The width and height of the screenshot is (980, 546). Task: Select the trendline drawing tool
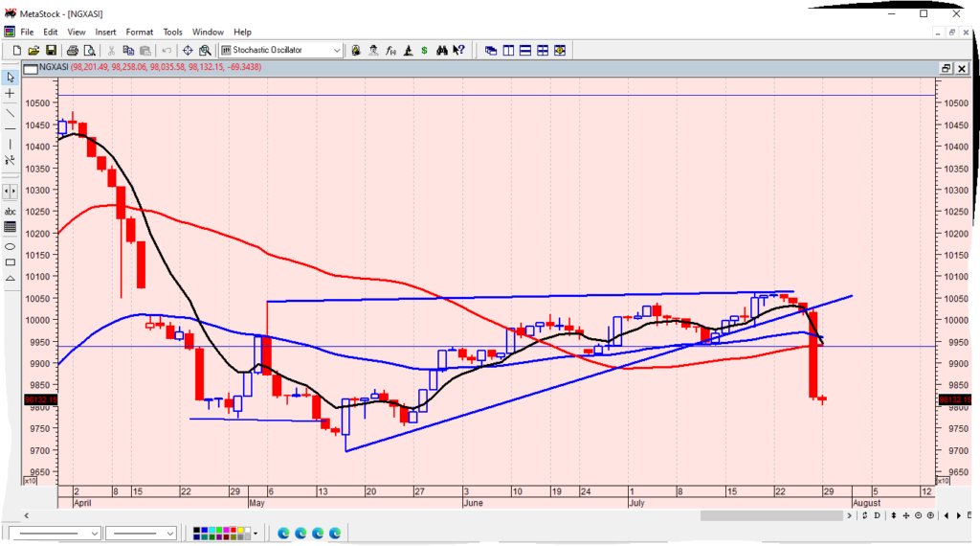pos(11,111)
